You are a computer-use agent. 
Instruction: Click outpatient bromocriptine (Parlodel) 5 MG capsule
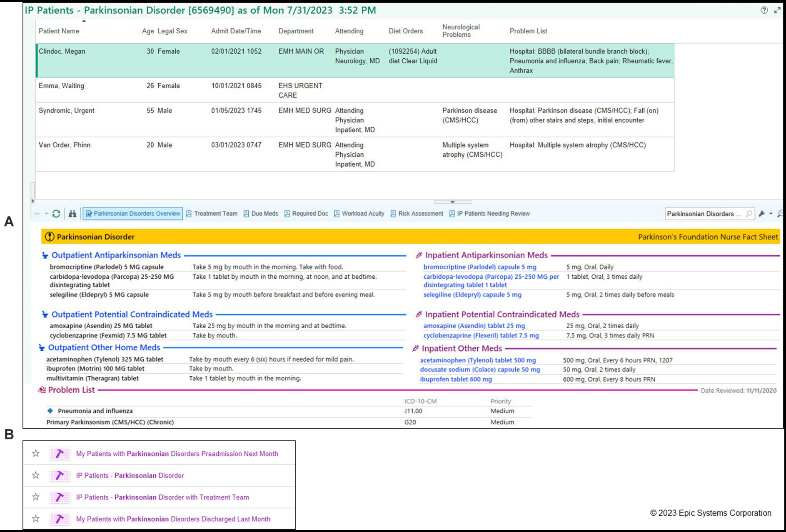point(107,267)
